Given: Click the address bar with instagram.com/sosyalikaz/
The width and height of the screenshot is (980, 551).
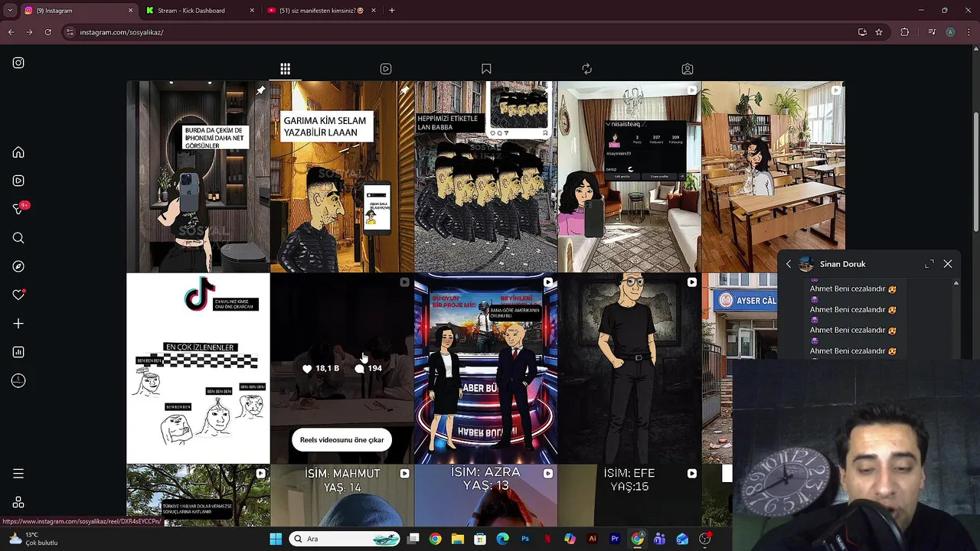Looking at the screenshot, I should click(x=459, y=32).
